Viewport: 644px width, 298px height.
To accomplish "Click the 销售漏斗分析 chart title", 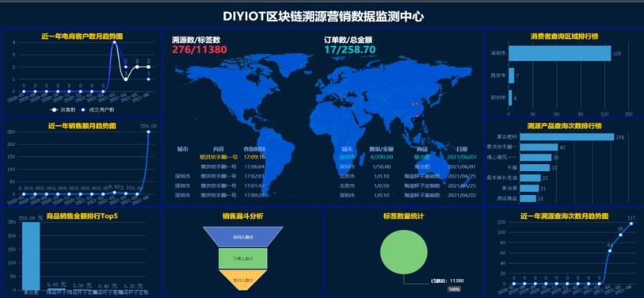I will [242, 216].
